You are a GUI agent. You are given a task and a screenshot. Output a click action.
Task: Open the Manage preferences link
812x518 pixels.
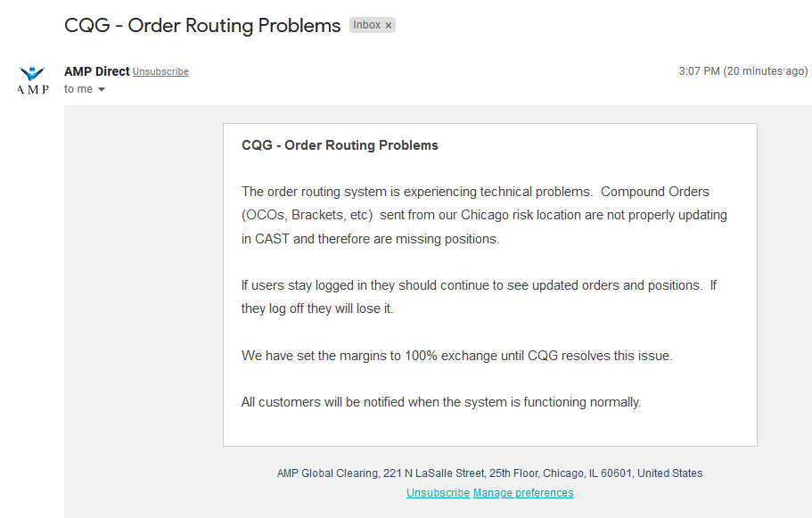click(x=523, y=493)
